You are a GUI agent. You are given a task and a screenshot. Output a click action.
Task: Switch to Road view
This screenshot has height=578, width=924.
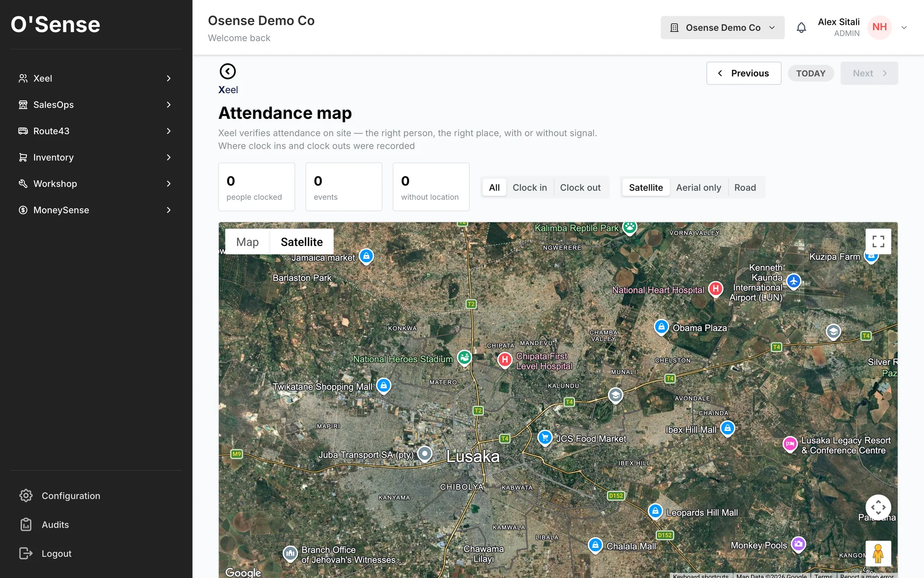point(745,187)
